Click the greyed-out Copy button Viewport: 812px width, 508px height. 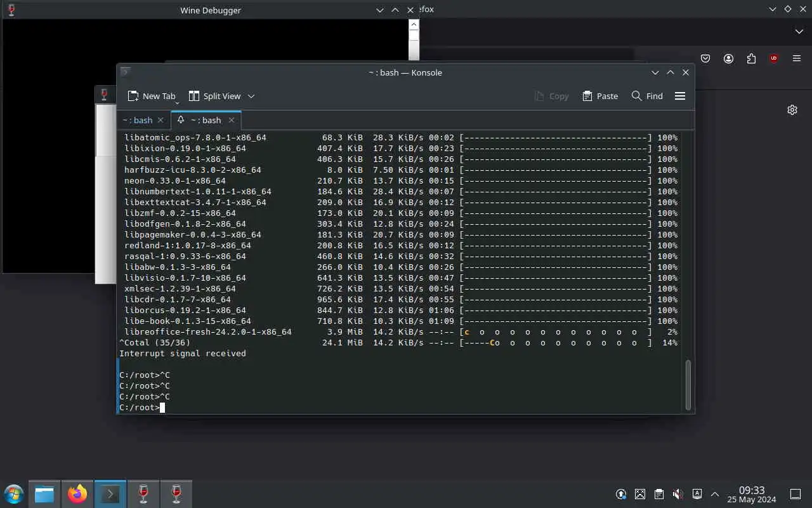(551, 96)
